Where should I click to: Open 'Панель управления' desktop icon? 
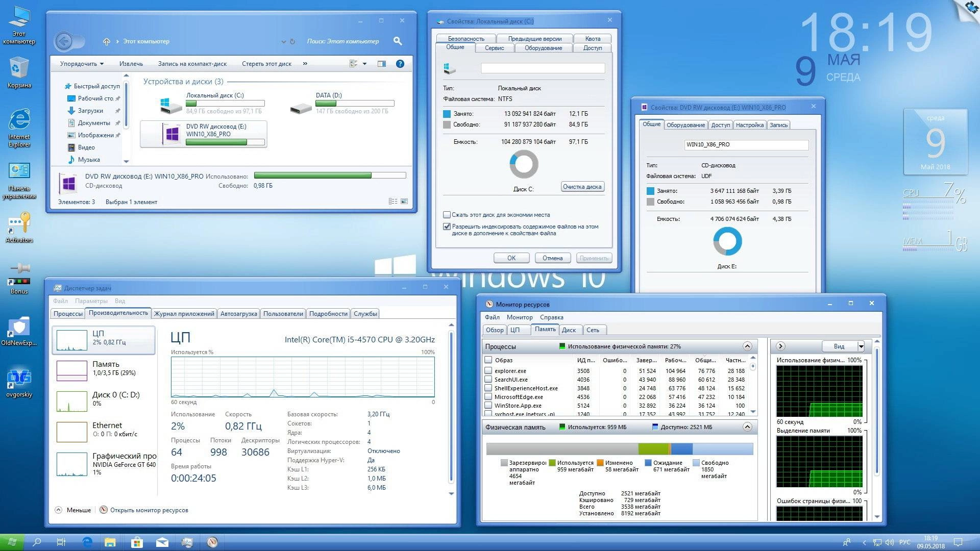pos(19,181)
